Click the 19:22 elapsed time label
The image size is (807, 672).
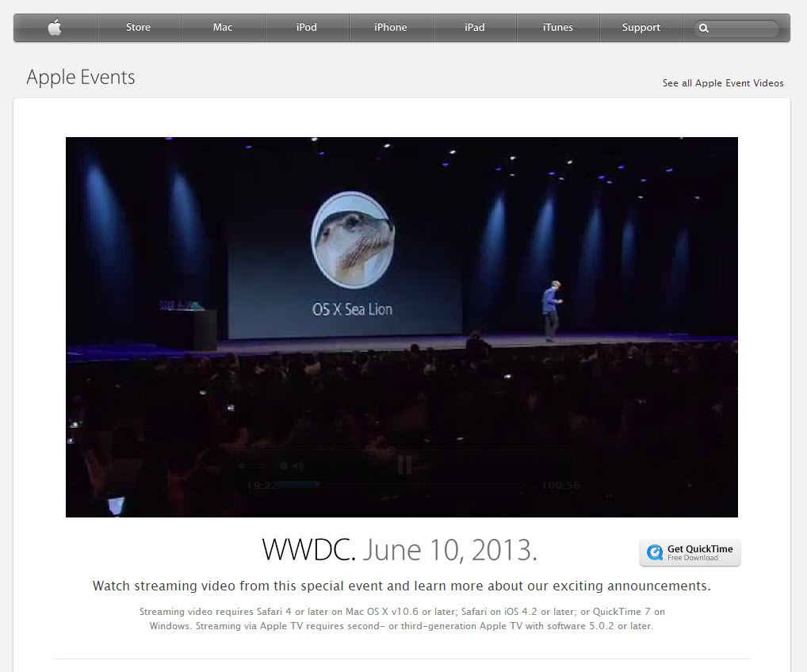(262, 486)
